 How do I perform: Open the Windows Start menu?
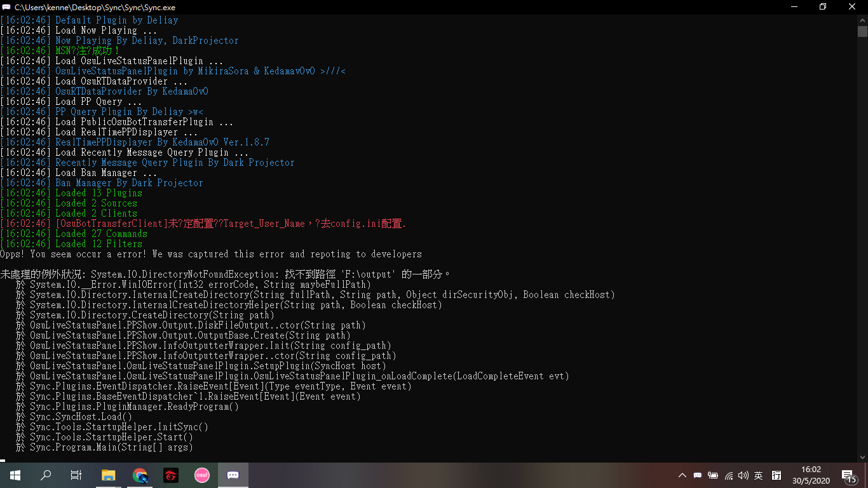15,475
